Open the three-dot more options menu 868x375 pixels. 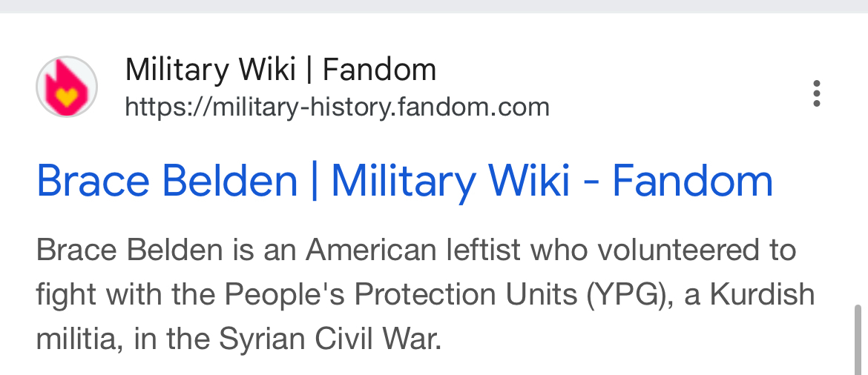coord(816,94)
